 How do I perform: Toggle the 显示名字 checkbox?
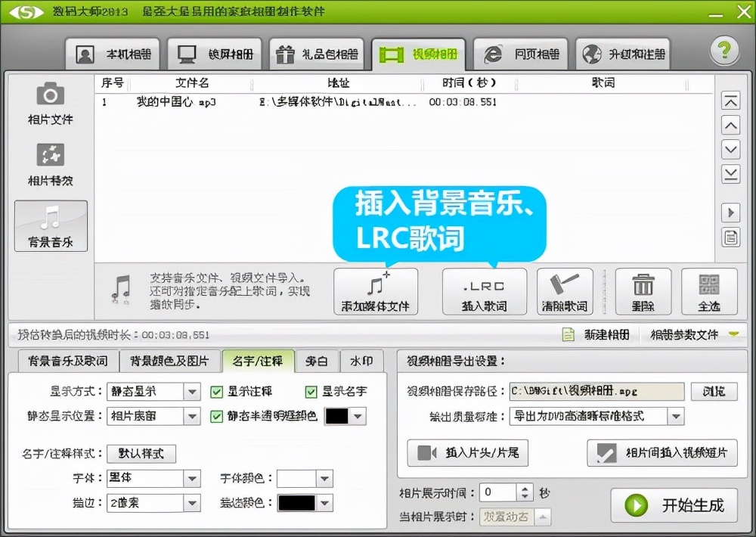coord(310,391)
